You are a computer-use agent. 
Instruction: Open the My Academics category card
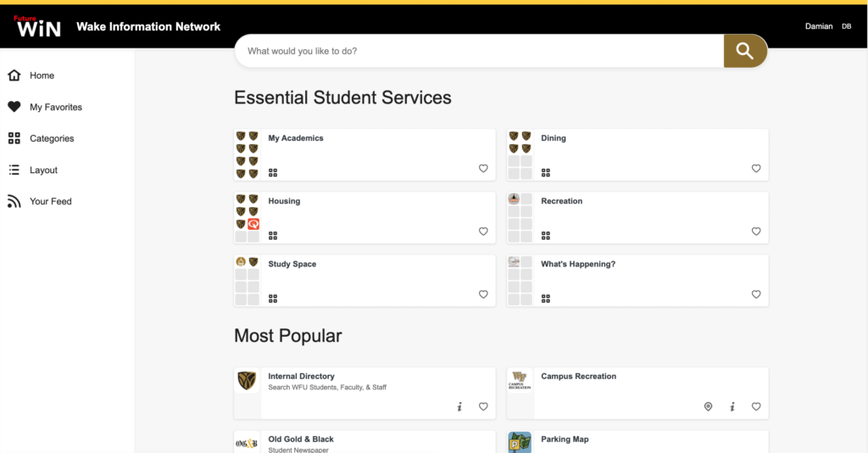[x=364, y=154]
